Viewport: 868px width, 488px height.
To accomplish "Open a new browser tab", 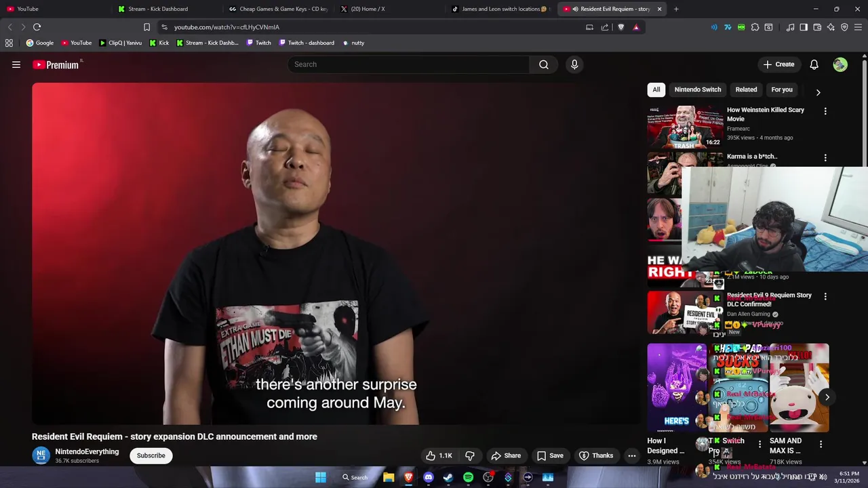I will point(676,9).
